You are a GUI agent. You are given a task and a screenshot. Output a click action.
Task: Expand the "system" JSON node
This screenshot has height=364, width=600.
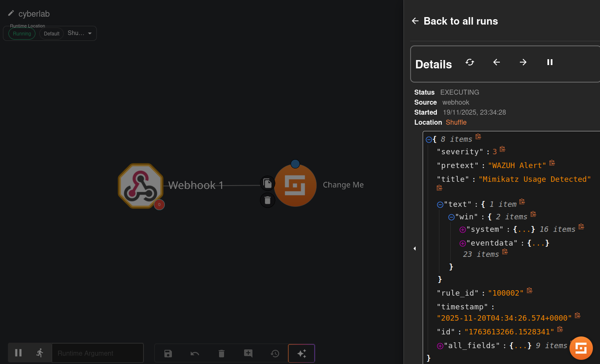[462, 230]
